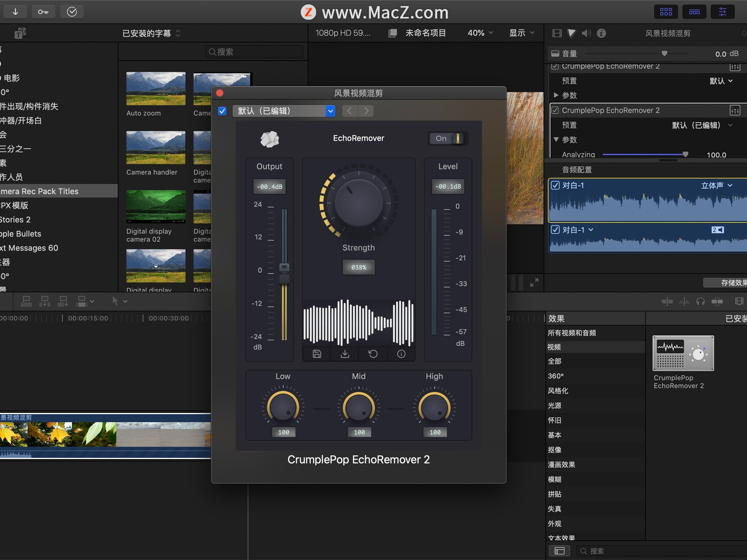Click the next preset arrow in EchoRemover
Screen dimensions: 747x560
pyautogui.click(x=366, y=111)
